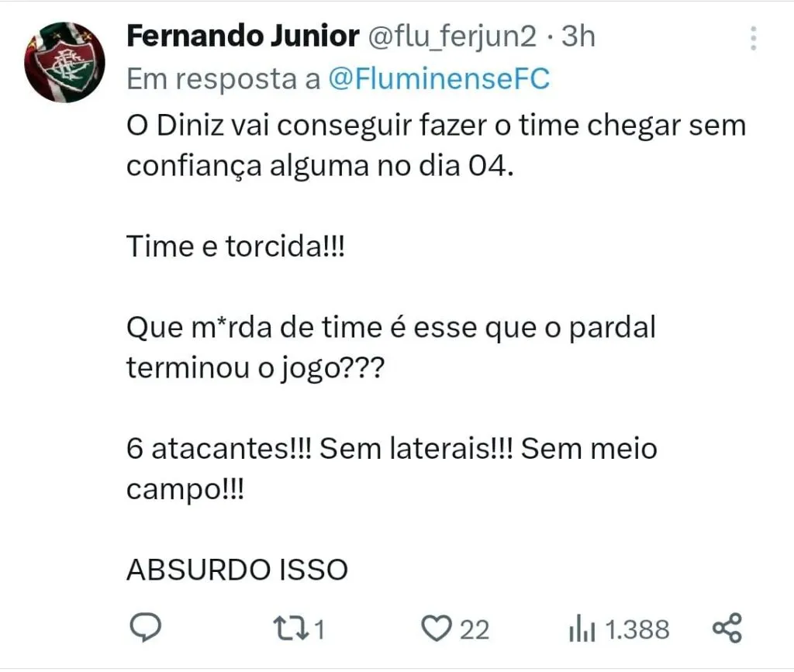Open Fernando Junior's Fluminense crest avatar

(x=64, y=64)
